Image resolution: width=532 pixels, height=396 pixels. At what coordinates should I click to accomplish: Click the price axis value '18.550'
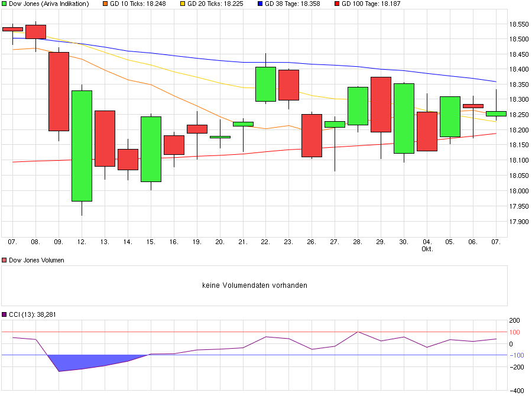click(x=519, y=24)
